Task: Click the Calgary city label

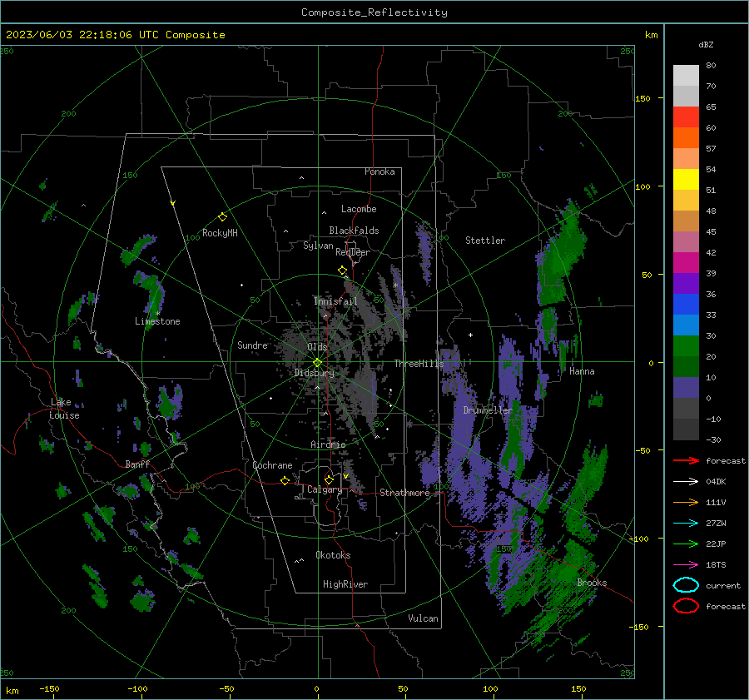Action: [325, 489]
